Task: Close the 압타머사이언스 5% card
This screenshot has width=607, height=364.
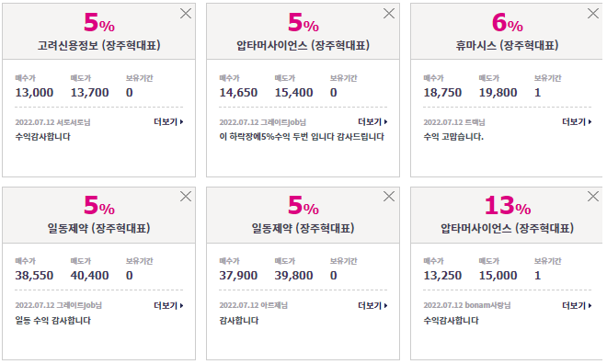Action: coord(389,14)
